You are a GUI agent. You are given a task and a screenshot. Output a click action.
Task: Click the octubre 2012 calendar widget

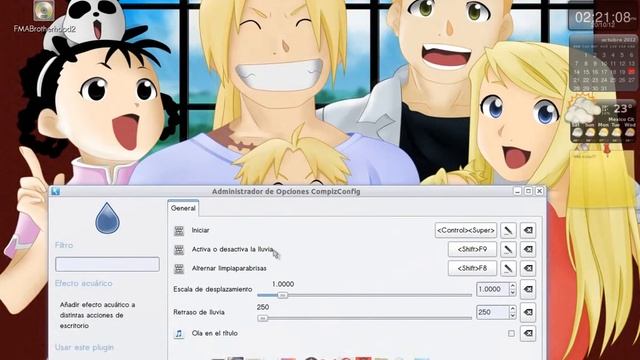point(603,63)
